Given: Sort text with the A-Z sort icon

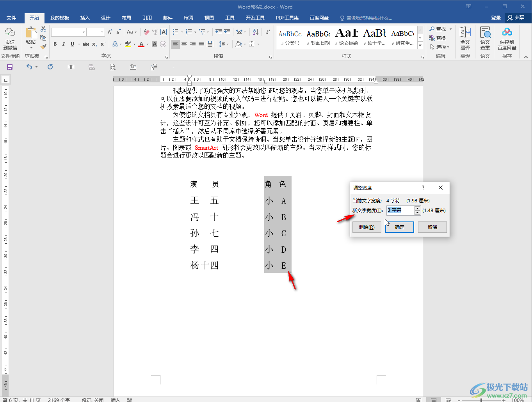Looking at the screenshot, I should 256,32.
